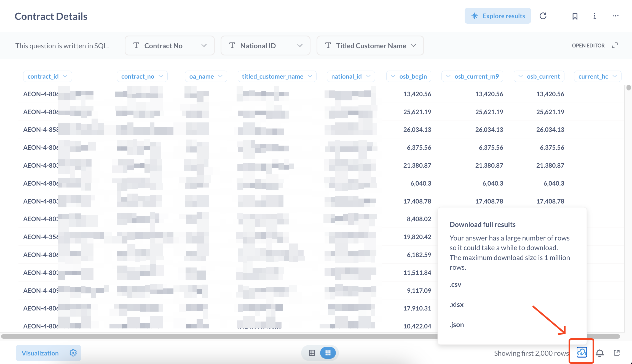Click the horizontal scrollbar under the table
632x364 pixels.
click(221, 336)
